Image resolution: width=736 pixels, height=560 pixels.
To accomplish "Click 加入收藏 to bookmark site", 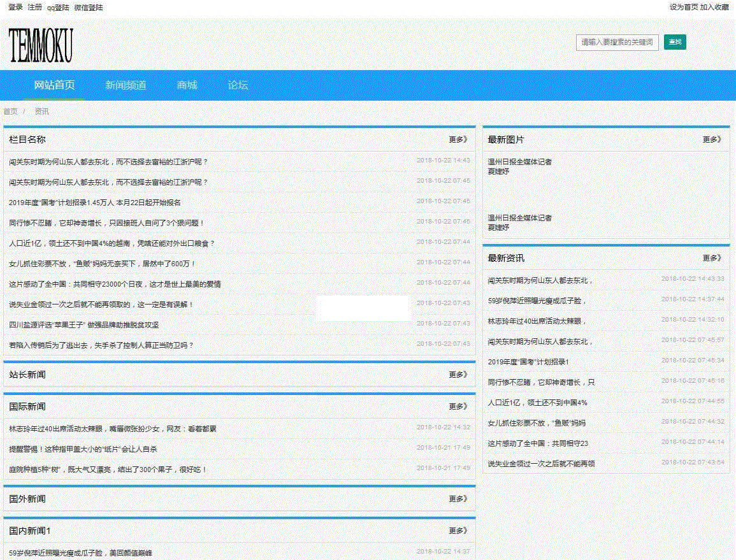I will pyautogui.click(x=714, y=8).
